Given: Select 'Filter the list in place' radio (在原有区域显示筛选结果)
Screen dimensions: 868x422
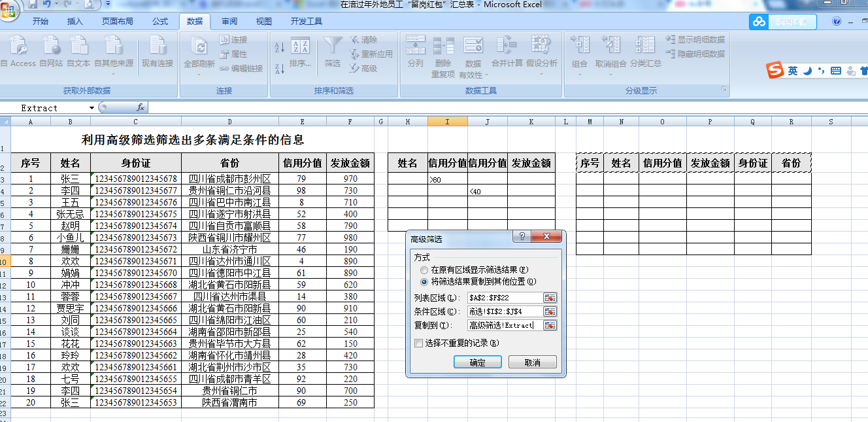Looking at the screenshot, I should coord(425,270).
